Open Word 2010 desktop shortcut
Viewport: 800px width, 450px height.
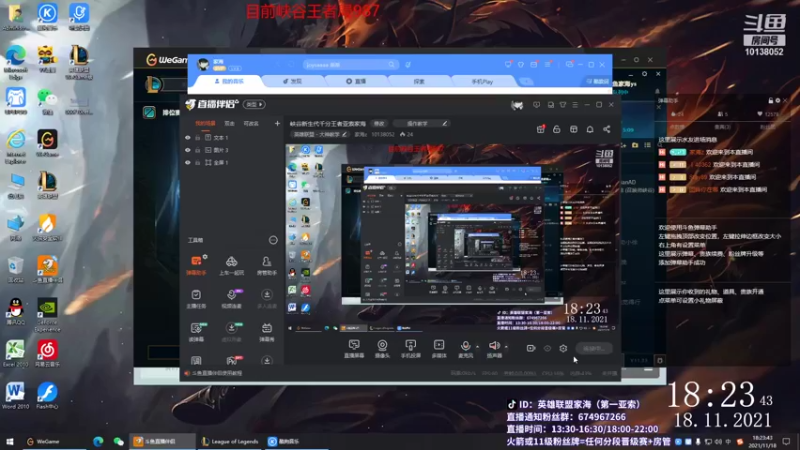15,395
